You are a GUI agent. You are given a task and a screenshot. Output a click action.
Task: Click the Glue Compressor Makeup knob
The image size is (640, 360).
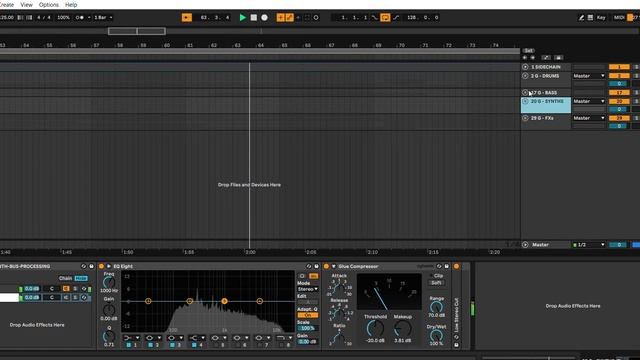click(402, 329)
